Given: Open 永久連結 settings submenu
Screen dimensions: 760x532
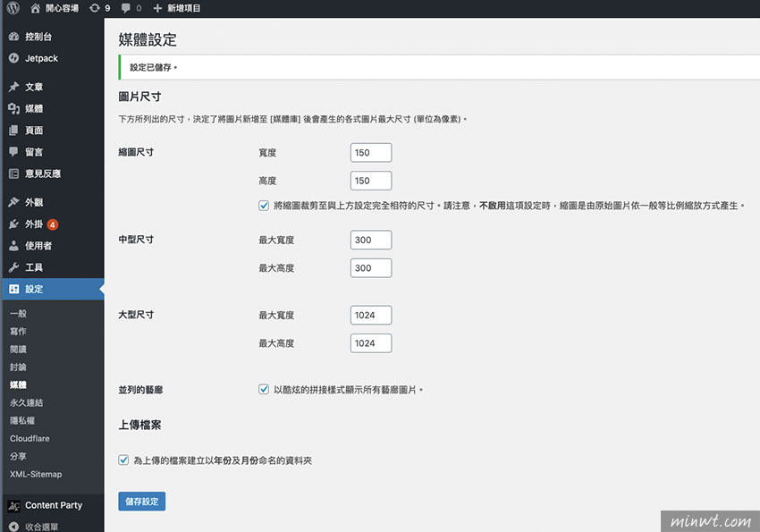Looking at the screenshot, I should point(26,402).
